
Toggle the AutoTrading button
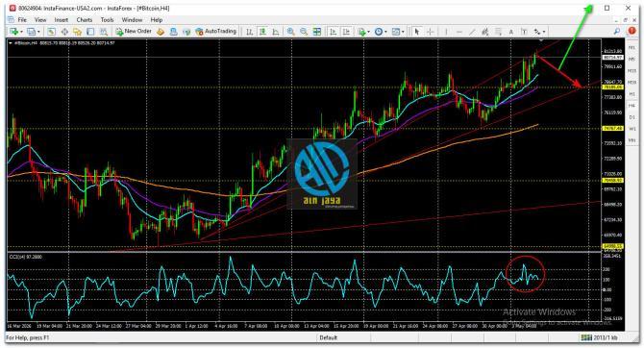(216, 31)
